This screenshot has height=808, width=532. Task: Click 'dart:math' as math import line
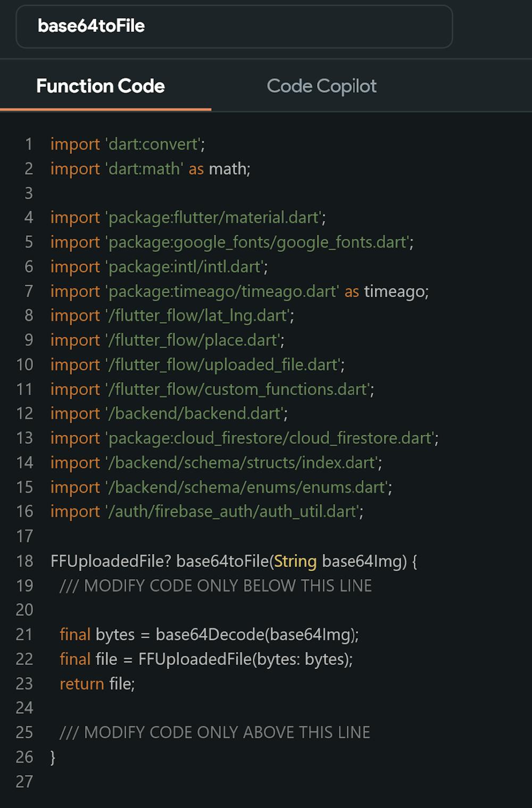tap(150, 169)
